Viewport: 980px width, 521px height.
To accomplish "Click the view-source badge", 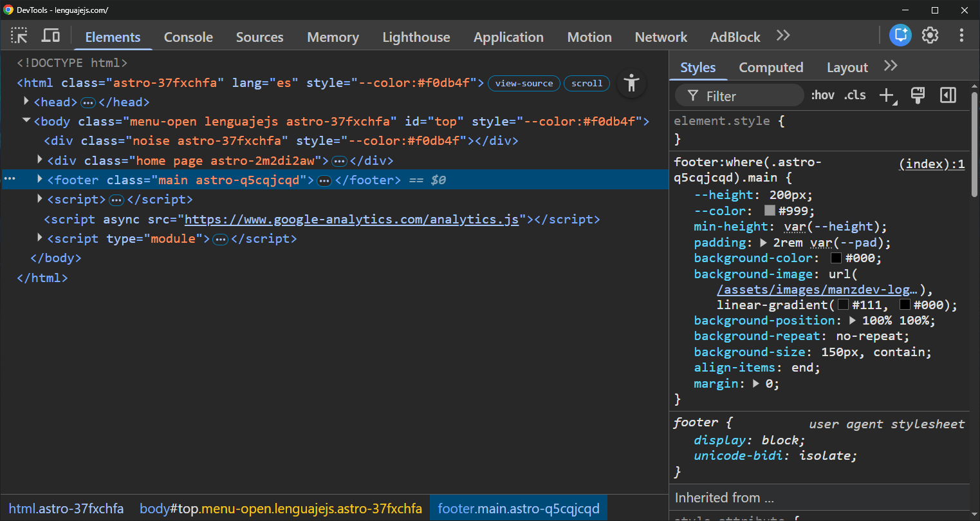I will point(524,83).
